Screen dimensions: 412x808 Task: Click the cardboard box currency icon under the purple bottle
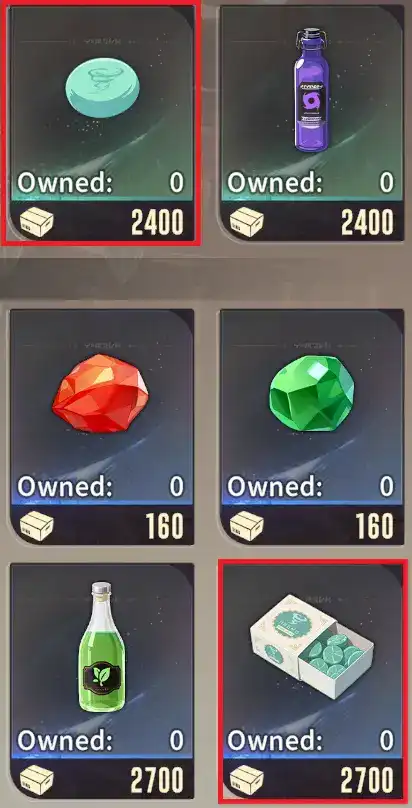246,223
